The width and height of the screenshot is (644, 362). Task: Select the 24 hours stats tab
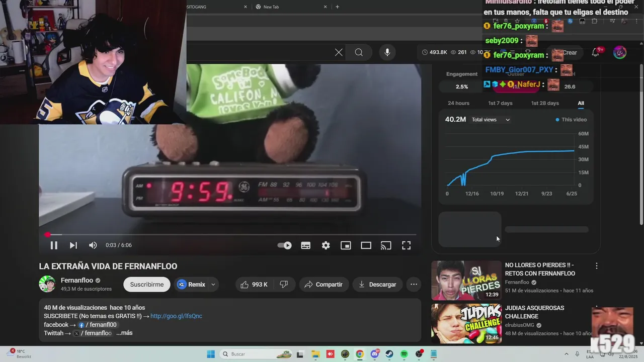pos(458,103)
